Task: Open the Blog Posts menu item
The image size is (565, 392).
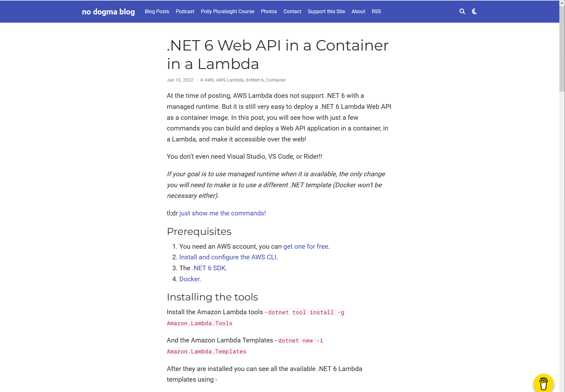Action: pyautogui.click(x=157, y=12)
